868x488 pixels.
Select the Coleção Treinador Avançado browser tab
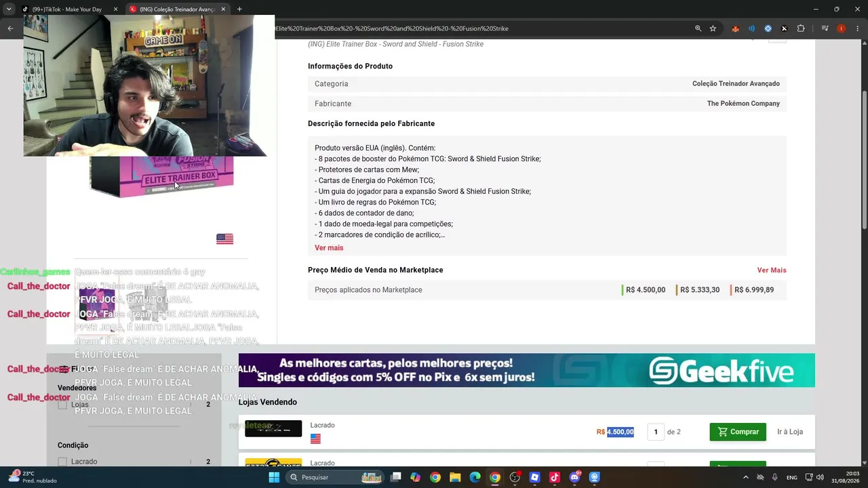coord(177,9)
